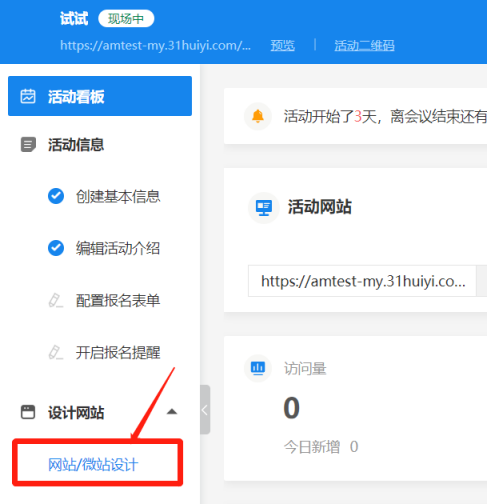Click the 试试 event title
This screenshot has height=504, width=488.
tap(74, 18)
